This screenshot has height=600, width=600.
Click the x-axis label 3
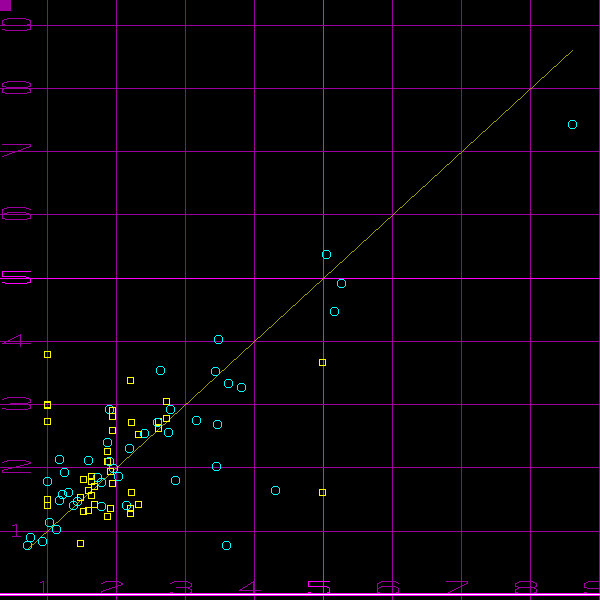click(x=181, y=587)
